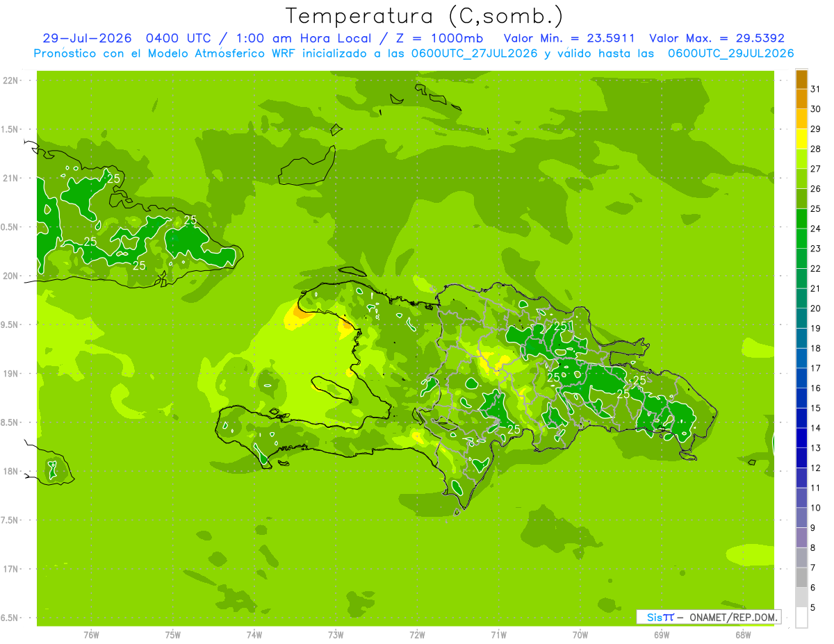834x644 pixels.
Task: Click the legend value '27'
Action: (815, 169)
